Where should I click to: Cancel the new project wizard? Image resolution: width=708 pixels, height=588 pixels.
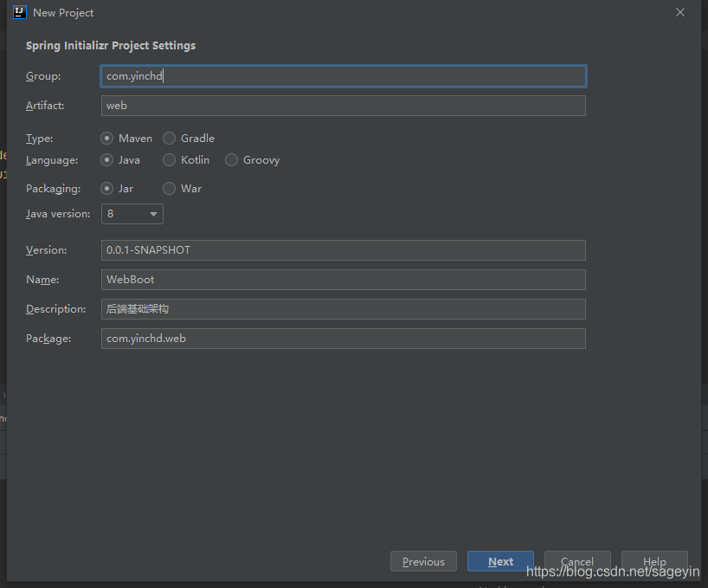tap(577, 561)
